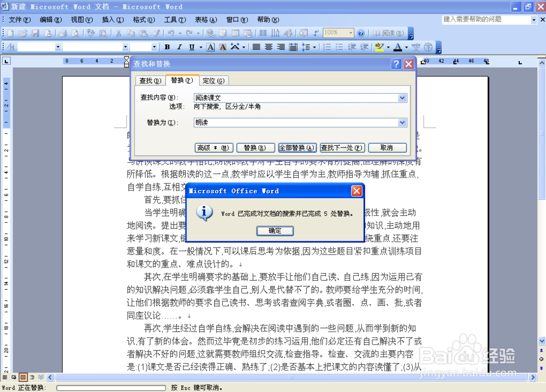The width and height of the screenshot is (546, 392).
Task: Click the Copy icon
Action: tap(131, 33)
